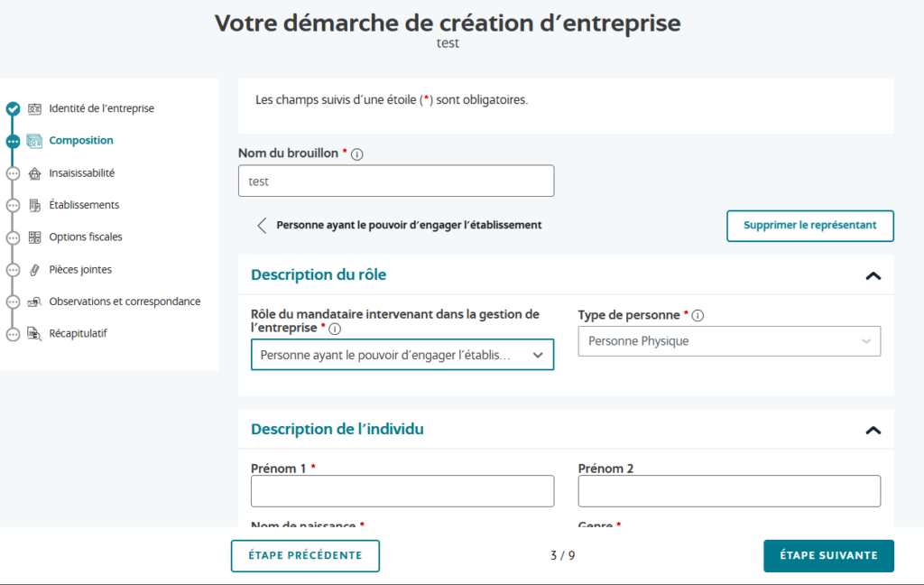The image size is (924, 585).
Task: Click the Prénom 2 input field
Action: [x=729, y=491]
